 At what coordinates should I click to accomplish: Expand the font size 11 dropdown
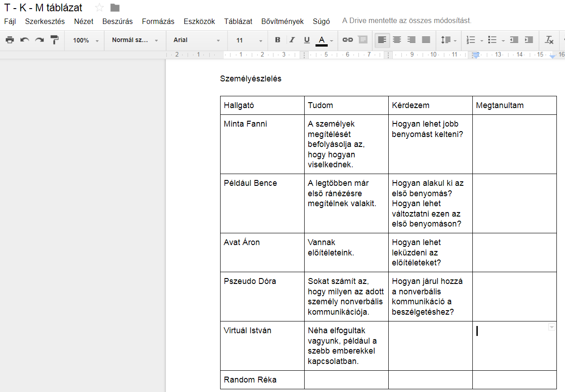249,40
